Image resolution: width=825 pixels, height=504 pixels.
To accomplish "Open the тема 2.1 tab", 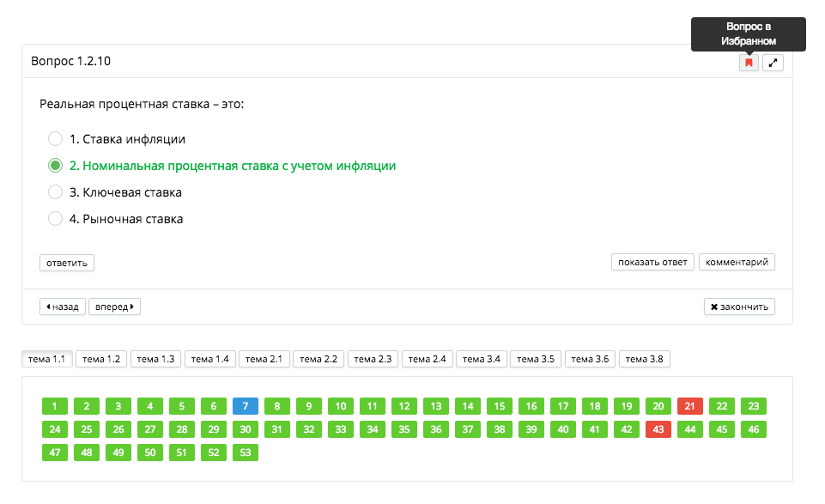I will 264,359.
